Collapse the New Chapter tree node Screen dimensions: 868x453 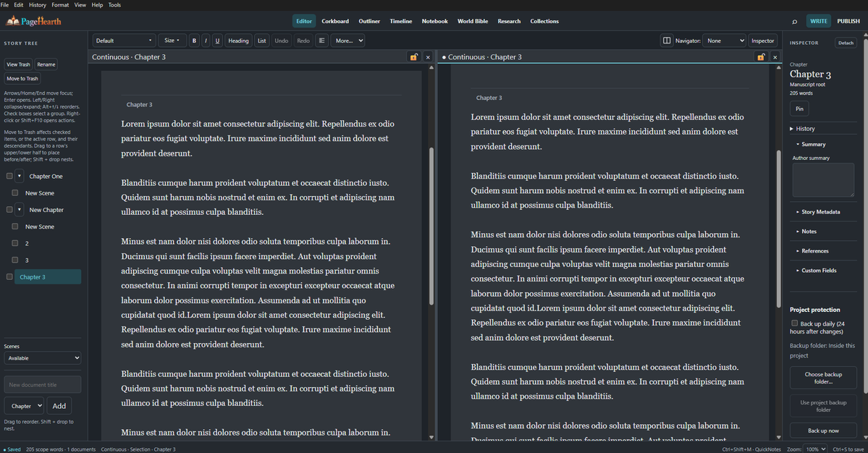[20, 210]
